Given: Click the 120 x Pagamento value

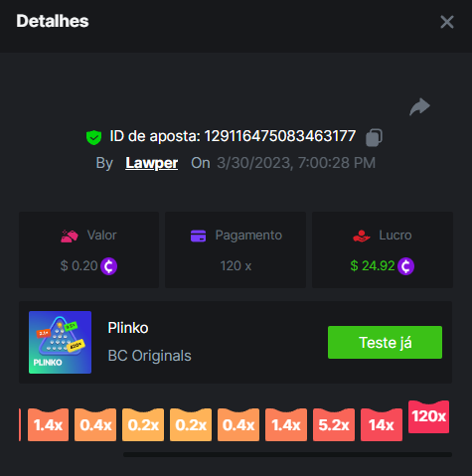Looking at the screenshot, I should 236,266.
